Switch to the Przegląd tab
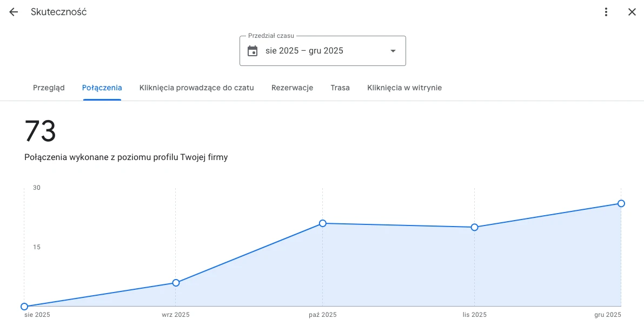644x332 pixels. [x=49, y=88]
